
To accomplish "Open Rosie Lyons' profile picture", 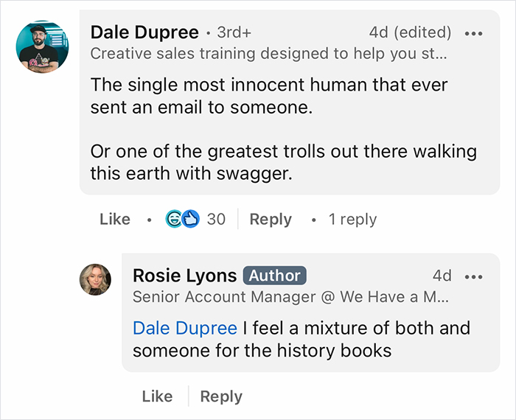I will tap(95, 279).
